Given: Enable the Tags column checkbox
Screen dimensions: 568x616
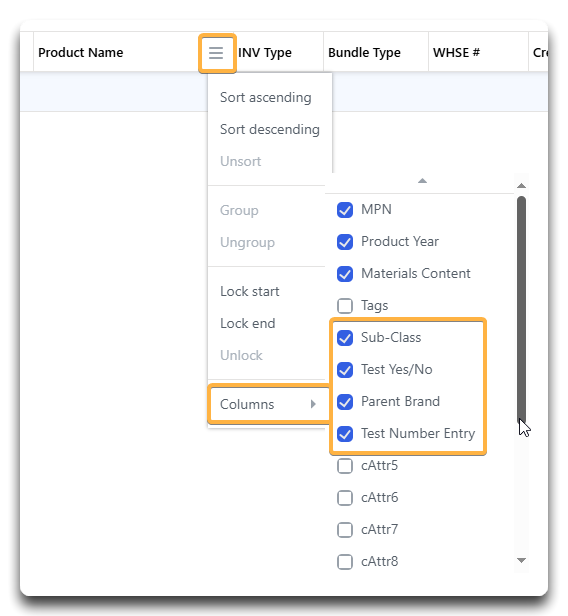Looking at the screenshot, I should 345,306.
